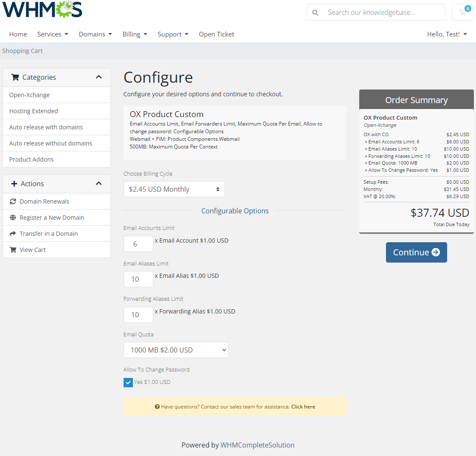
Task: Select Auto release without domains category
Action: (x=57, y=143)
